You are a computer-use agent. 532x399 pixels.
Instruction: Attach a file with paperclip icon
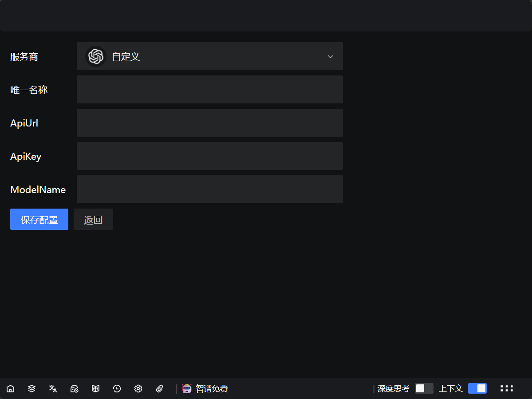[x=160, y=389]
